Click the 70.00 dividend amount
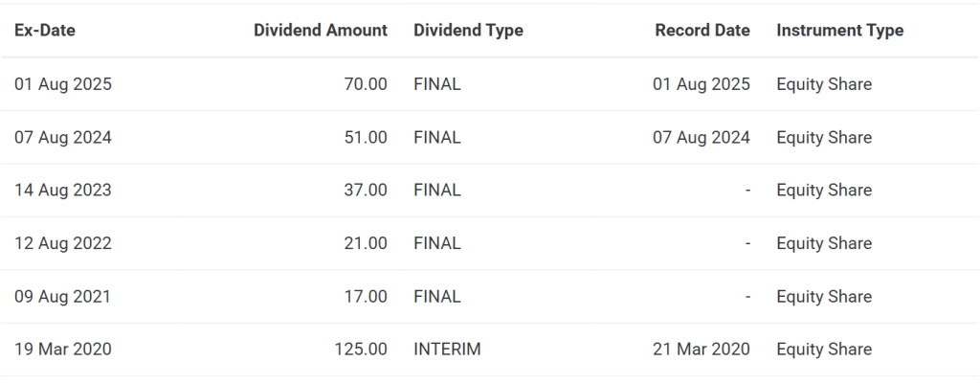This screenshot has width=980, height=384. pos(365,84)
